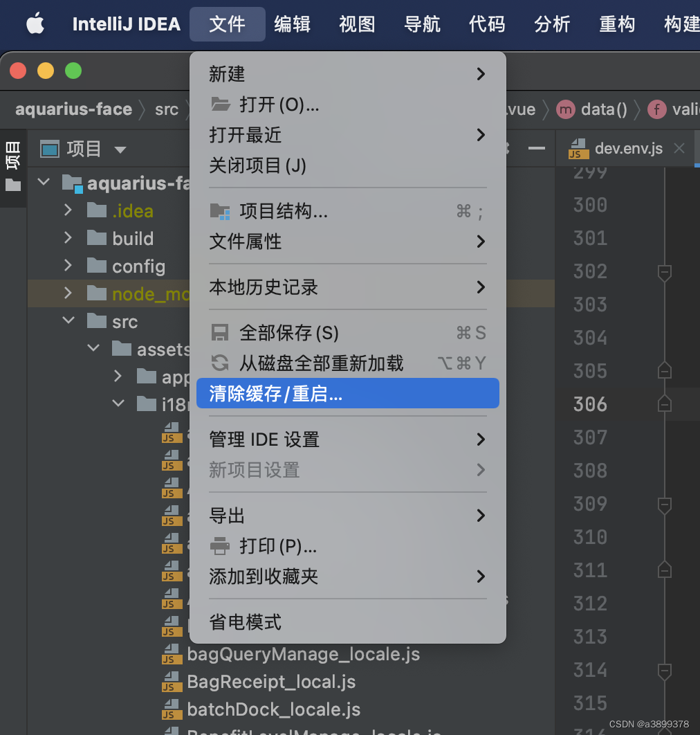
Task: Click line number 306 in the gutter
Action: [589, 404]
